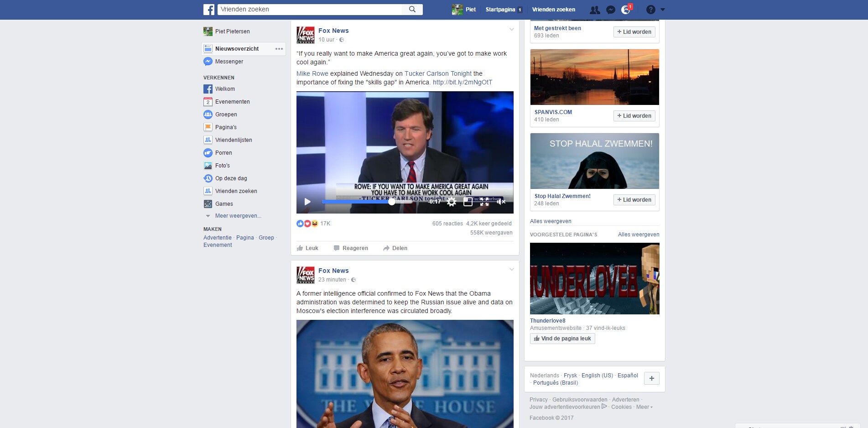
Task: Click Advertentie under Maken
Action: 218,238
